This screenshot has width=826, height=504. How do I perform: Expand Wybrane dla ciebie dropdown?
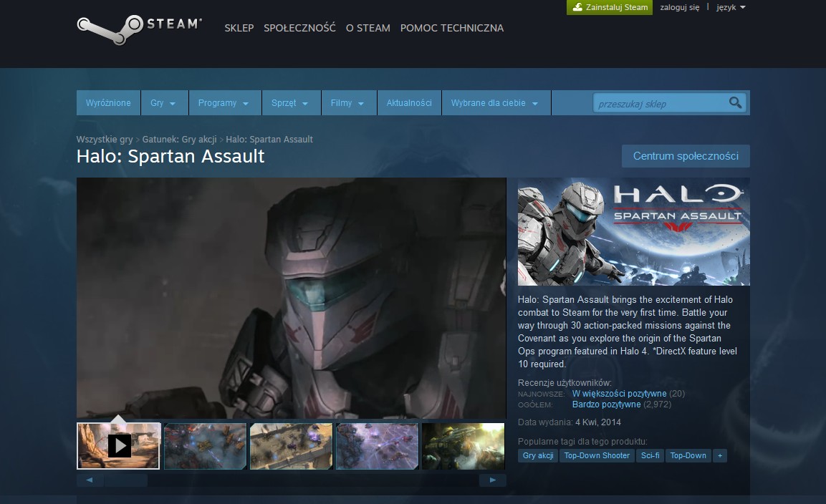(x=496, y=102)
